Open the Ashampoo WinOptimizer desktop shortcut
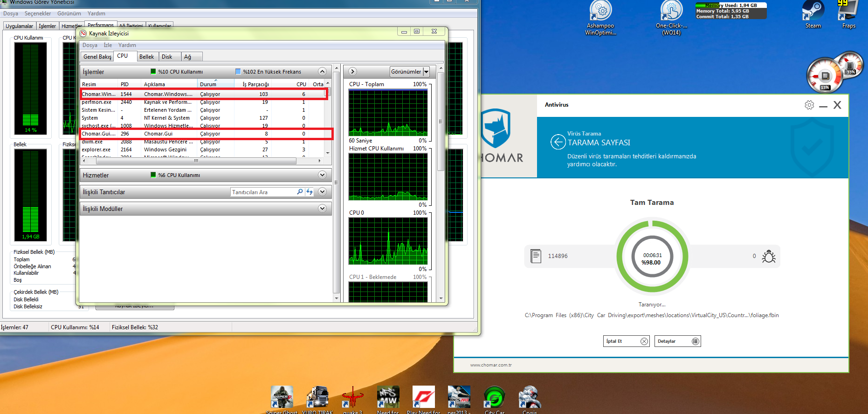Image resolution: width=868 pixels, height=414 pixels. [x=601, y=18]
